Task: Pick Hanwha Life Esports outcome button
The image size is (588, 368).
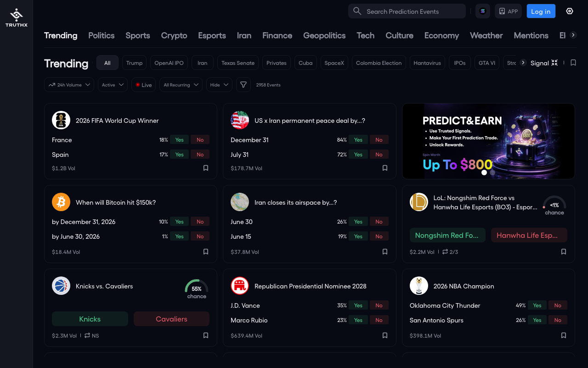Action: [529, 235]
